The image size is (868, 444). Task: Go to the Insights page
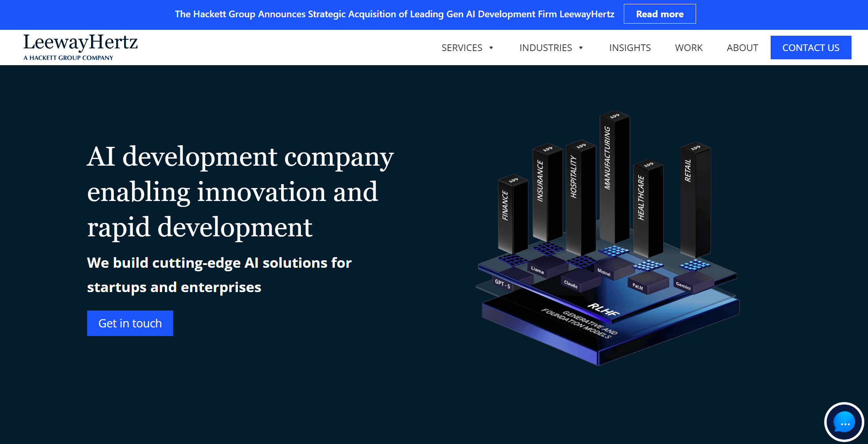pyautogui.click(x=630, y=48)
